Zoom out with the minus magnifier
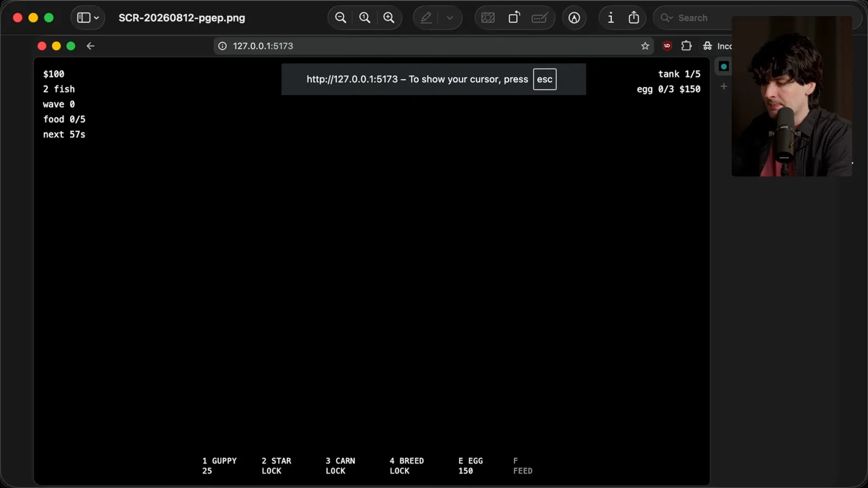Screen dimensions: 868x488 pyautogui.click(x=341, y=18)
